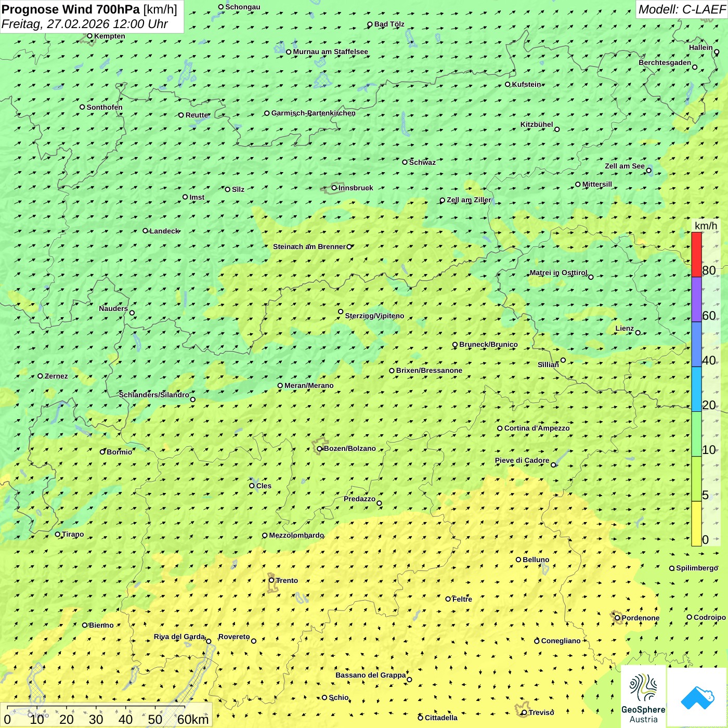Click the Riva del Garda marker

[x=209, y=641]
